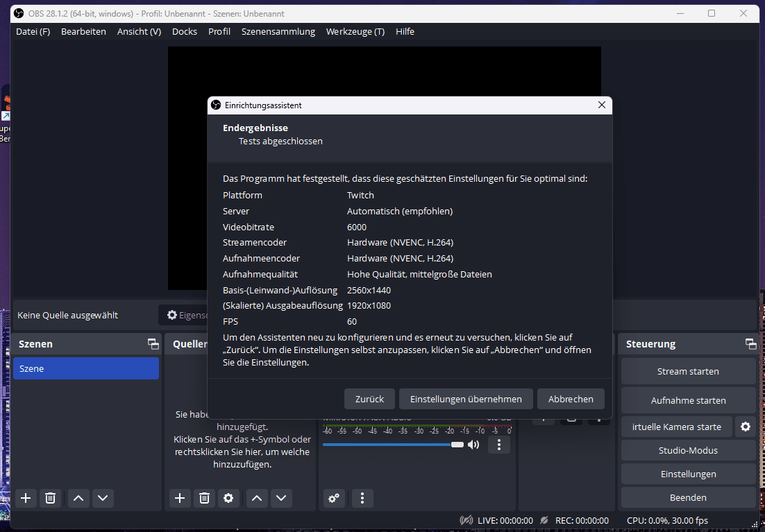Start the virtual camera
The width and height of the screenshot is (765, 532).
[x=677, y=427]
